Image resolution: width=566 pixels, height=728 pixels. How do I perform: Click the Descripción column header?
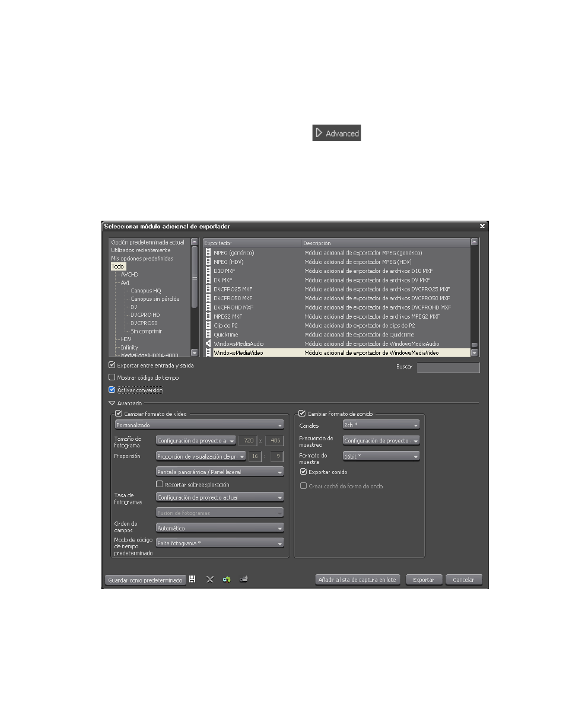[x=385, y=243]
